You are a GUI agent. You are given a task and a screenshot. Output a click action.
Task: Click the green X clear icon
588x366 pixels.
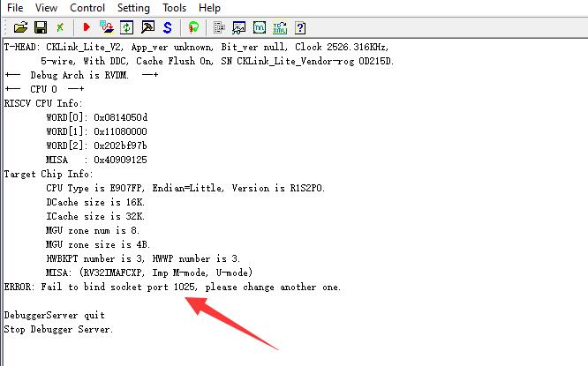60,27
